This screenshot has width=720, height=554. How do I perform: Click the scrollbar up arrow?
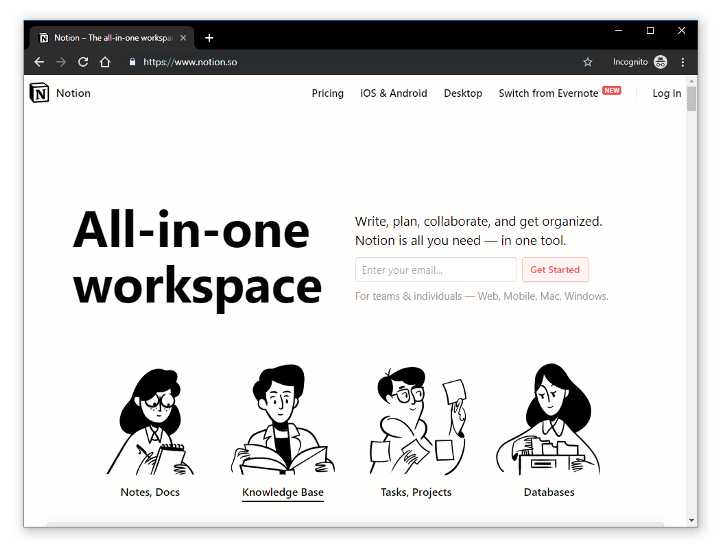point(692,81)
